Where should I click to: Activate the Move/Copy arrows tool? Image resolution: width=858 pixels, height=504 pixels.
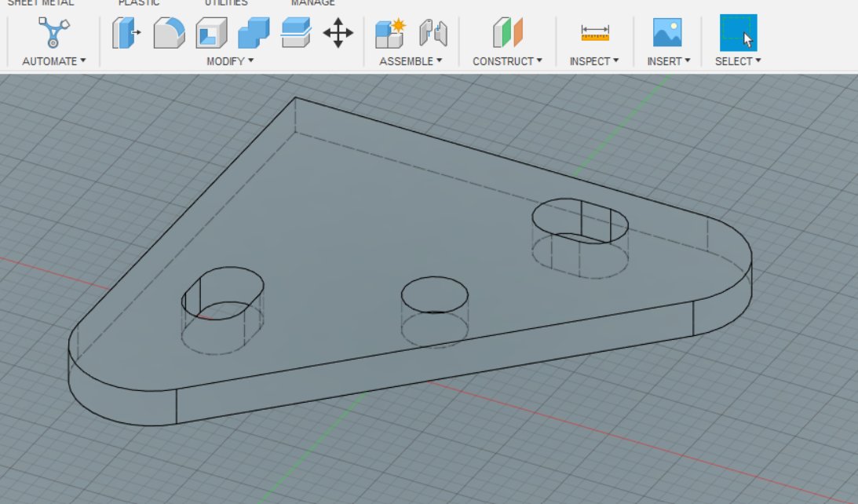coord(338,33)
